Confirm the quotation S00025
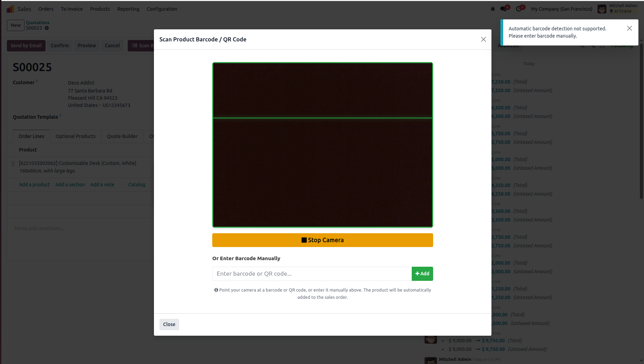The image size is (644, 364). click(59, 45)
